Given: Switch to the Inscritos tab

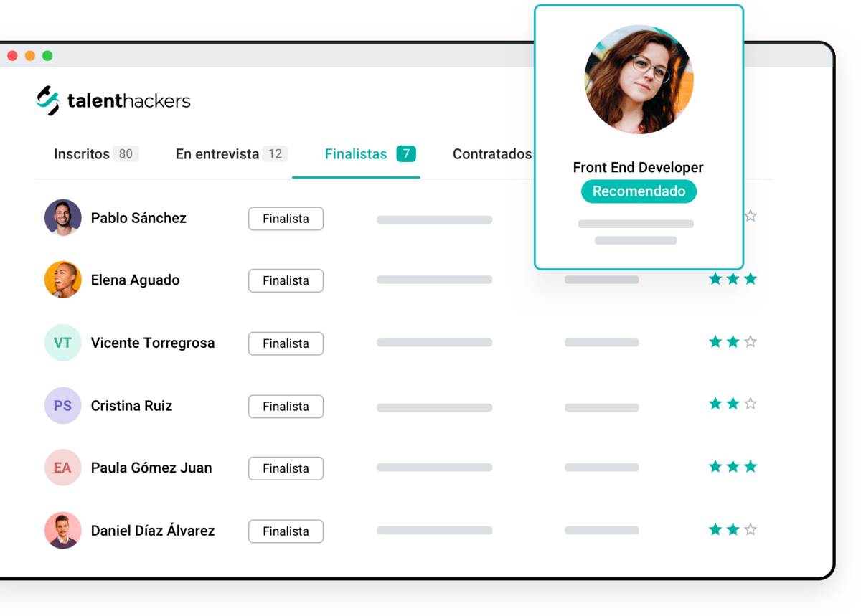Looking at the screenshot, I should click(81, 153).
